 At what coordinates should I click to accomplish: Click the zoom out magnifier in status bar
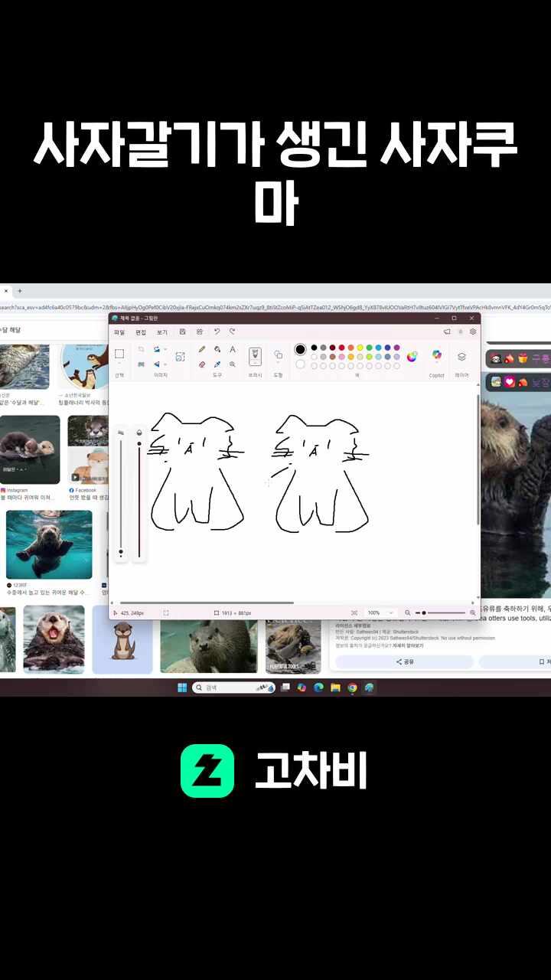click(x=408, y=612)
